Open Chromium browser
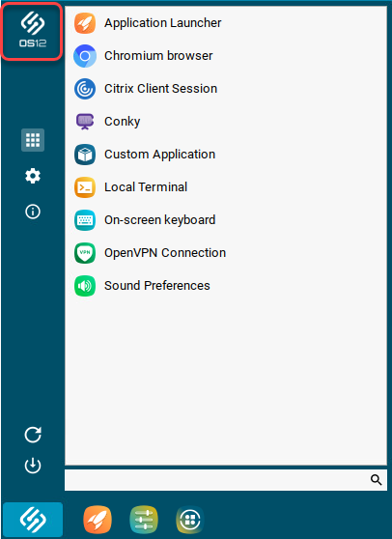392x539 pixels. [225, 56]
